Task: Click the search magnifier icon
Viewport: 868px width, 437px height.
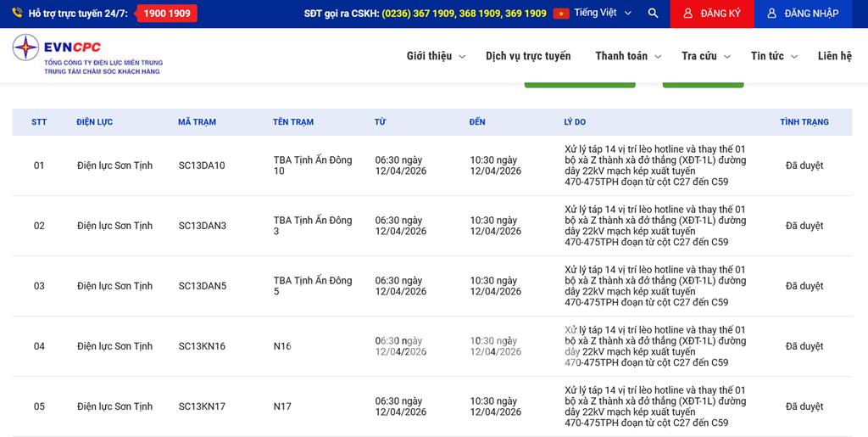Action: click(653, 14)
